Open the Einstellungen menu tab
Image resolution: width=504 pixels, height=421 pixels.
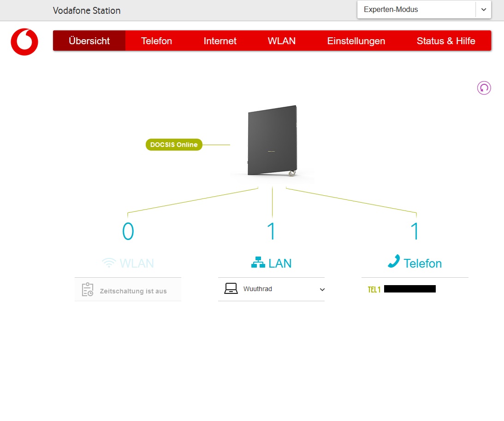(x=356, y=41)
